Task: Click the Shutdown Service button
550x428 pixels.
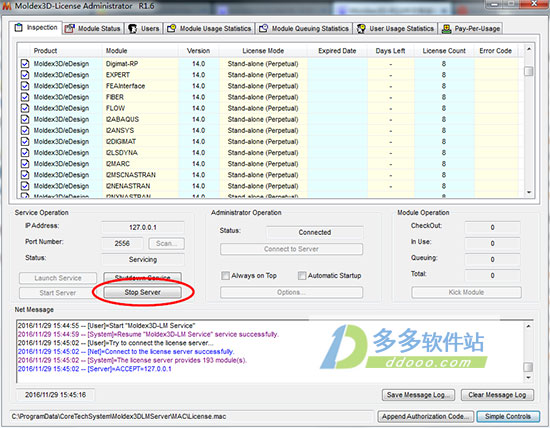Action: click(x=142, y=277)
